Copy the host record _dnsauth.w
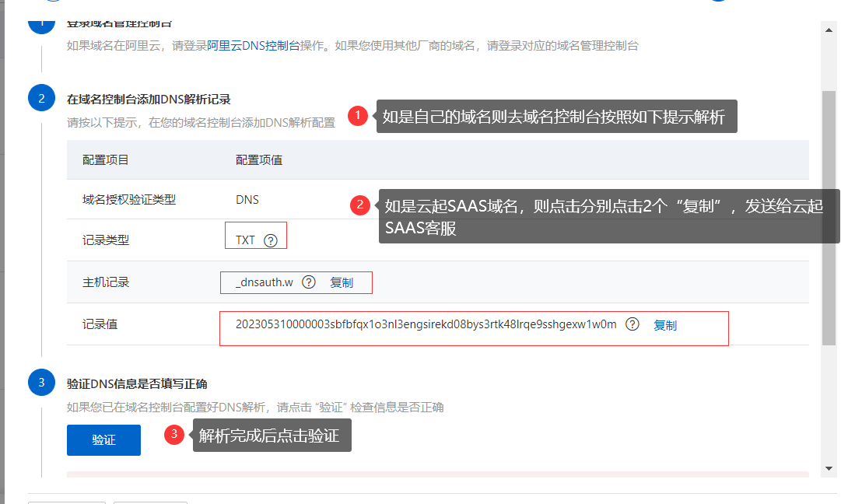 tap(341, 282)
